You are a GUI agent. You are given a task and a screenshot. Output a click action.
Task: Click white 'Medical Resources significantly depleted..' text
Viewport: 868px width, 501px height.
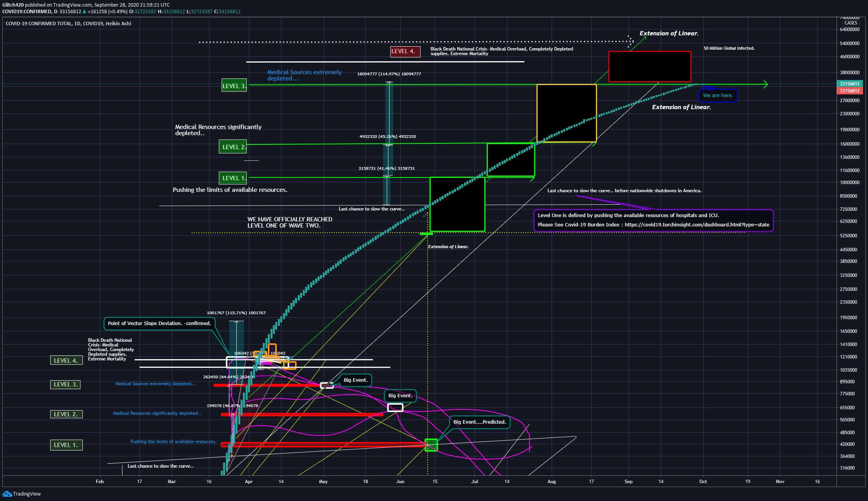218,130
